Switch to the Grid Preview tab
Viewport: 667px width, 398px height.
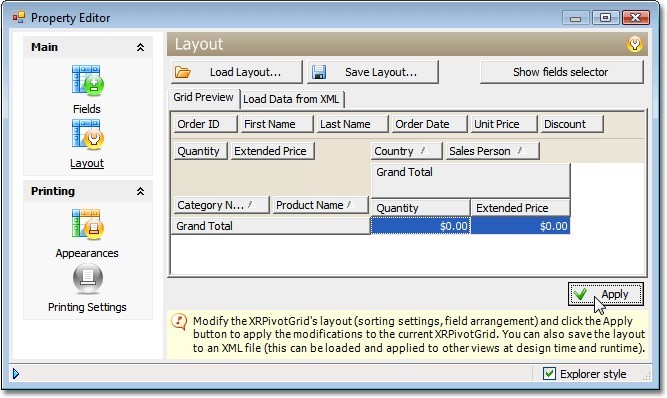(203, 97)
